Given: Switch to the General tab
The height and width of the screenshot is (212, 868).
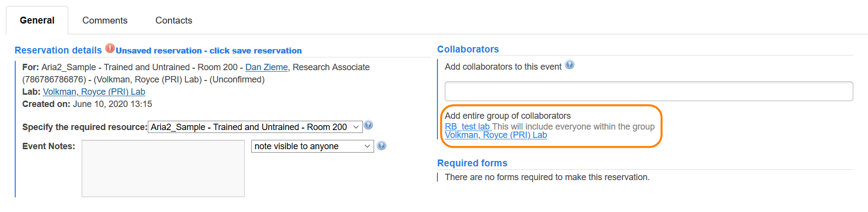Looking at the screenshot, I should coord(37,21).
